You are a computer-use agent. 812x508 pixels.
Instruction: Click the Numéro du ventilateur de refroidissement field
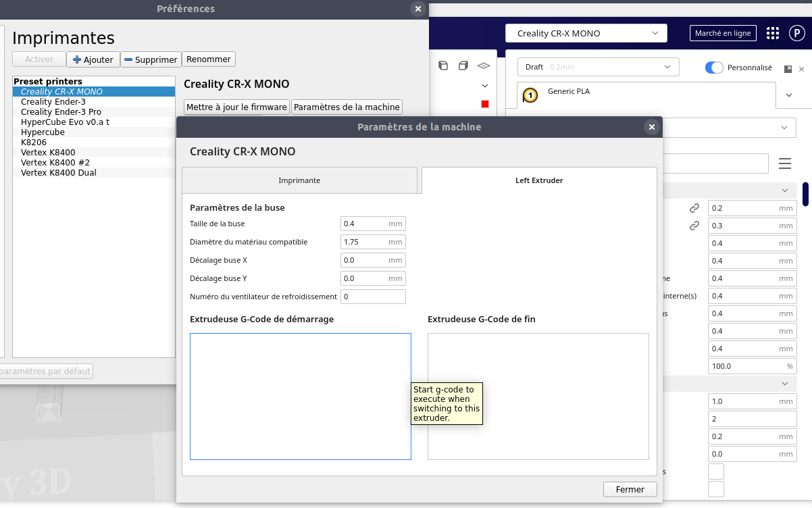(373, 297)
